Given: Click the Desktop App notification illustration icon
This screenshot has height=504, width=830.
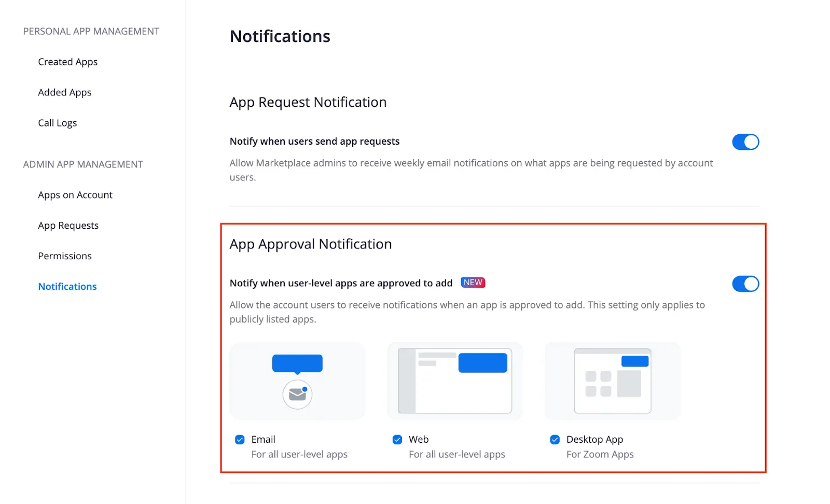Looking at the screenshot, I should point(612,381).
